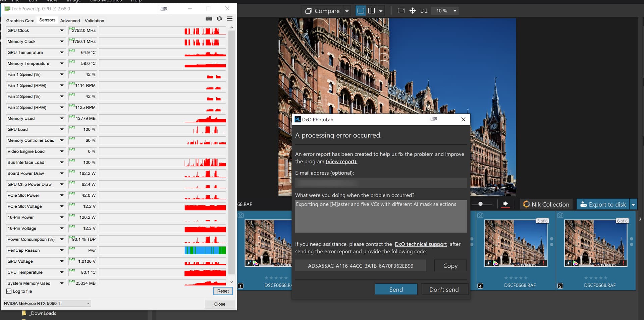Click the Send error report button
Viewport: 644px width, 320px height.
396,290
